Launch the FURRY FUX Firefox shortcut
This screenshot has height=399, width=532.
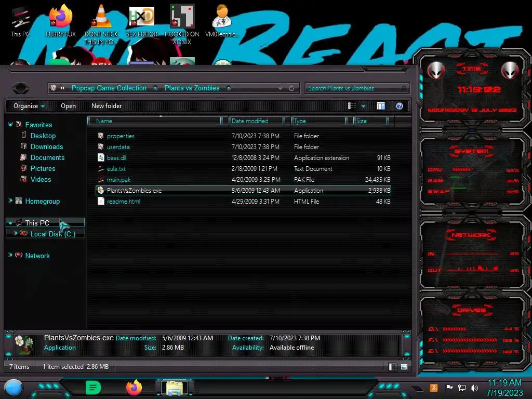60,21
